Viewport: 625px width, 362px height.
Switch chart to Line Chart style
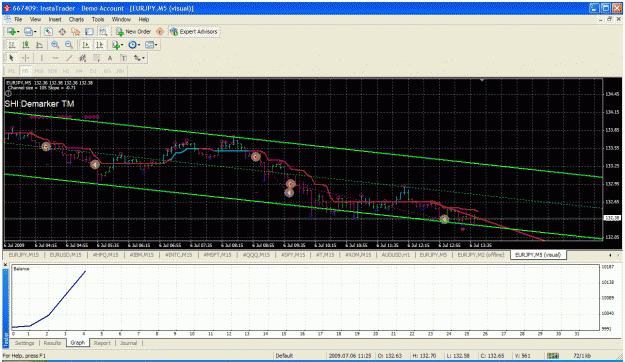click(39, 45)
